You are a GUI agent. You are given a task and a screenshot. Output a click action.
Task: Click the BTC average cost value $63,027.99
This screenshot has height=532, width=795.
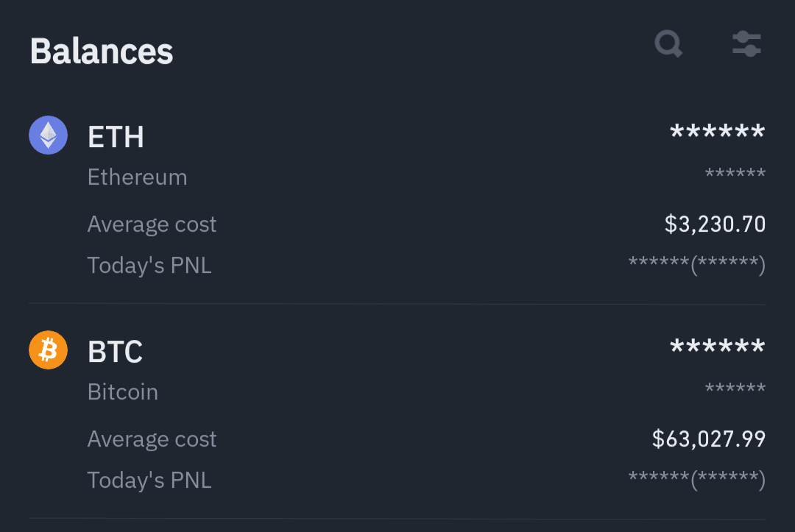pyautogui.click(x=709, y=439)
